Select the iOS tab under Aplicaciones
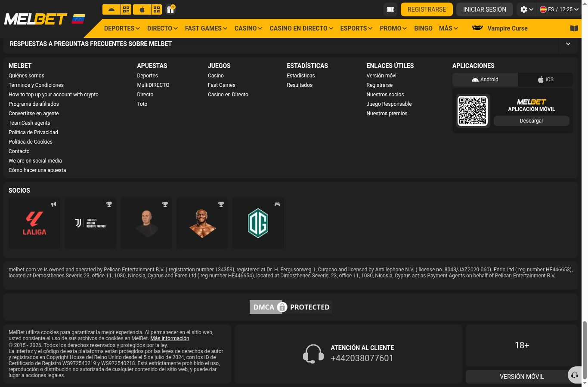The width and height of the screenshot is (588, 387). pos(545,80)
